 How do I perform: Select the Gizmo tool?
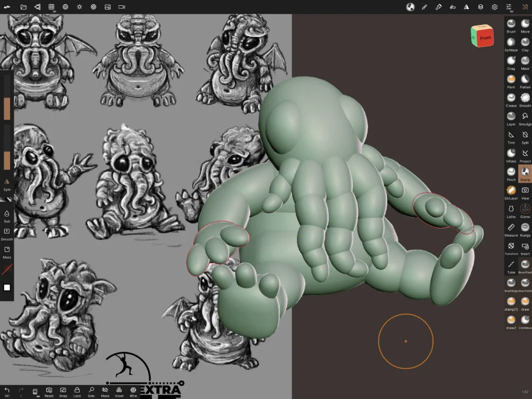[525, 211]
